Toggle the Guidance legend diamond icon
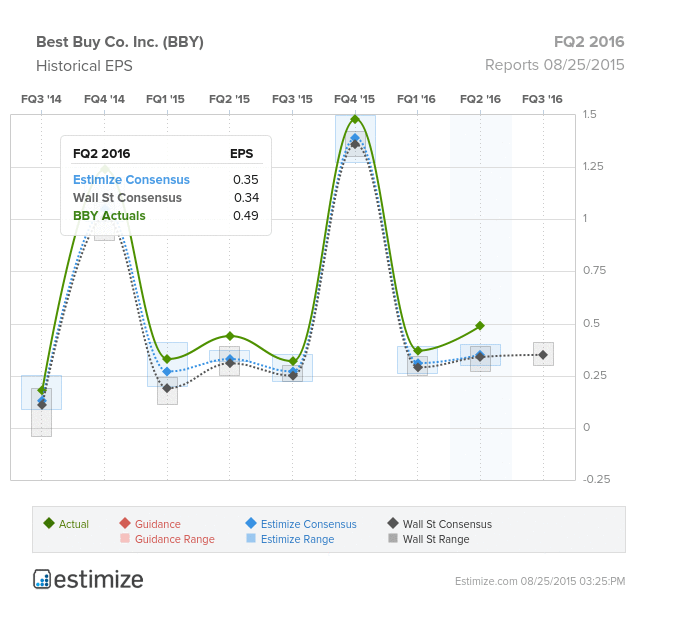 [x=125, y=523]
